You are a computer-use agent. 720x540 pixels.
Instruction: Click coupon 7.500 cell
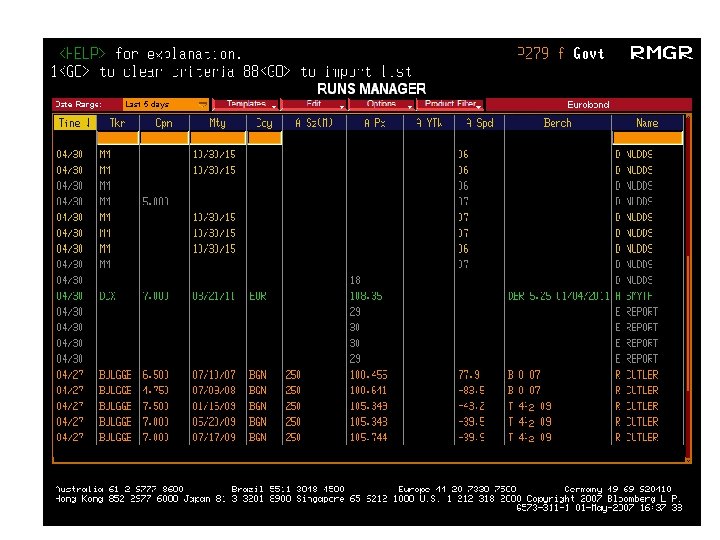(155, 406)
